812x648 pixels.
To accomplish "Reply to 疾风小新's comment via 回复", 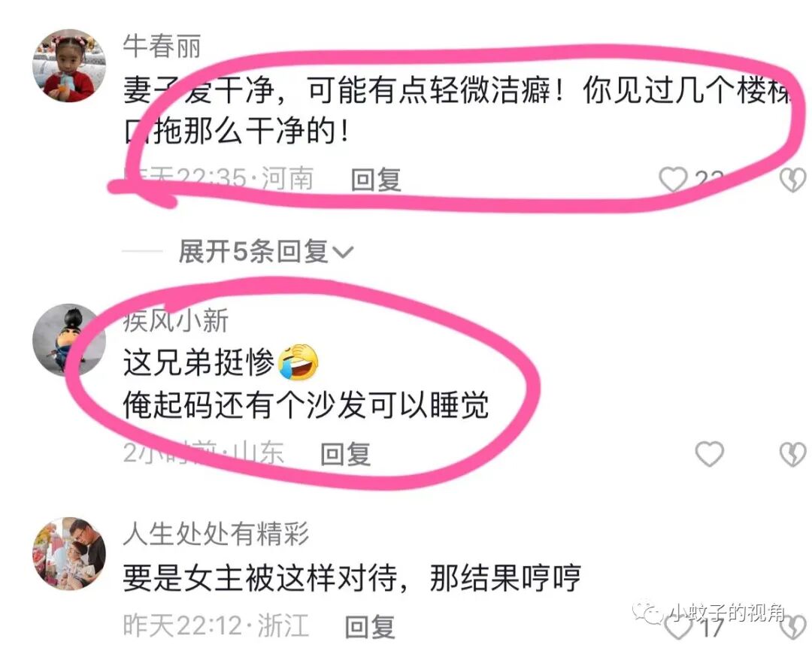I will [x=345, y=454].
